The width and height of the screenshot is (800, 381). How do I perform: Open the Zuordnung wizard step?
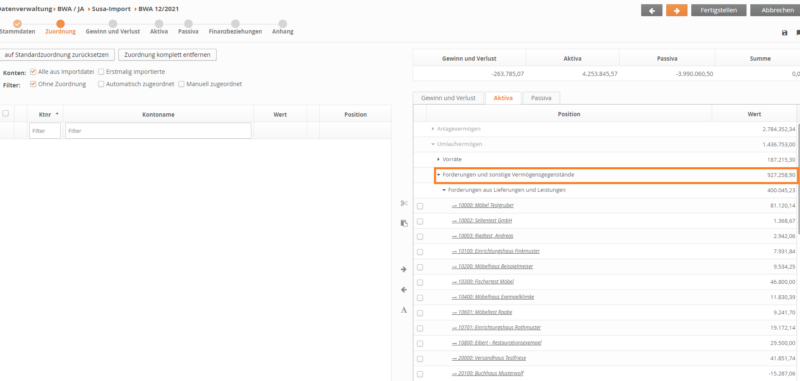tap(60, 24)
